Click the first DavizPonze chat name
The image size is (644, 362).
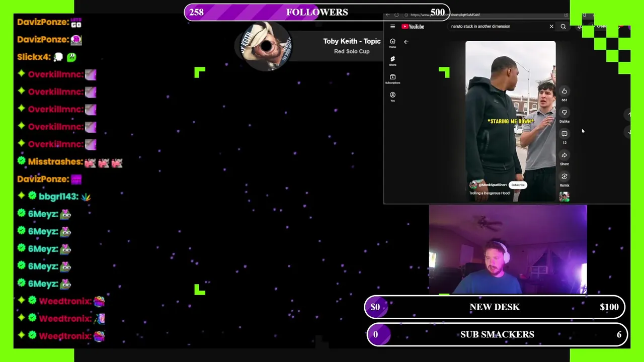click(42, 22)
